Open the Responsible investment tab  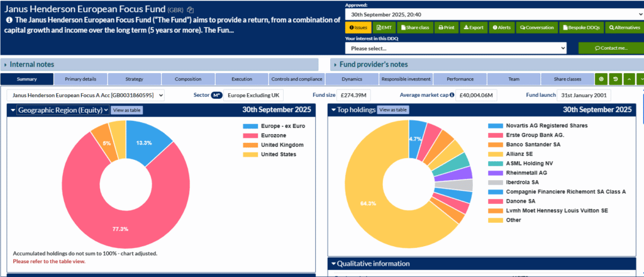coord(406,79)
